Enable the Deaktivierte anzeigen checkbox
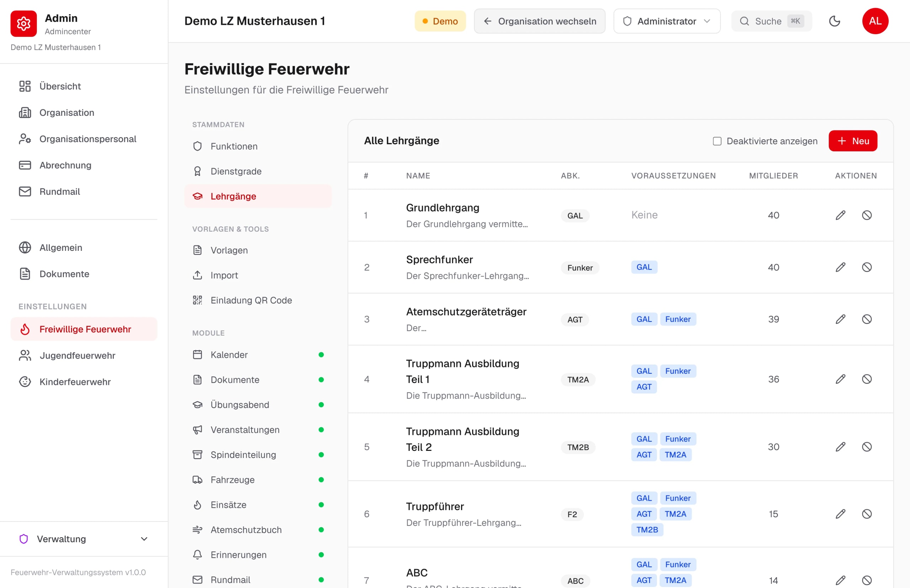The image size is (910, 588). (x=717, y=141)
